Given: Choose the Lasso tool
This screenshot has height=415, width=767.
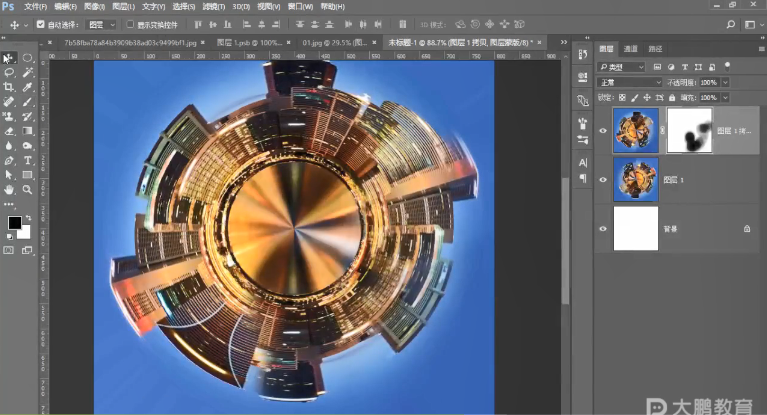Looking at the screenshot, I should [9, 72].
